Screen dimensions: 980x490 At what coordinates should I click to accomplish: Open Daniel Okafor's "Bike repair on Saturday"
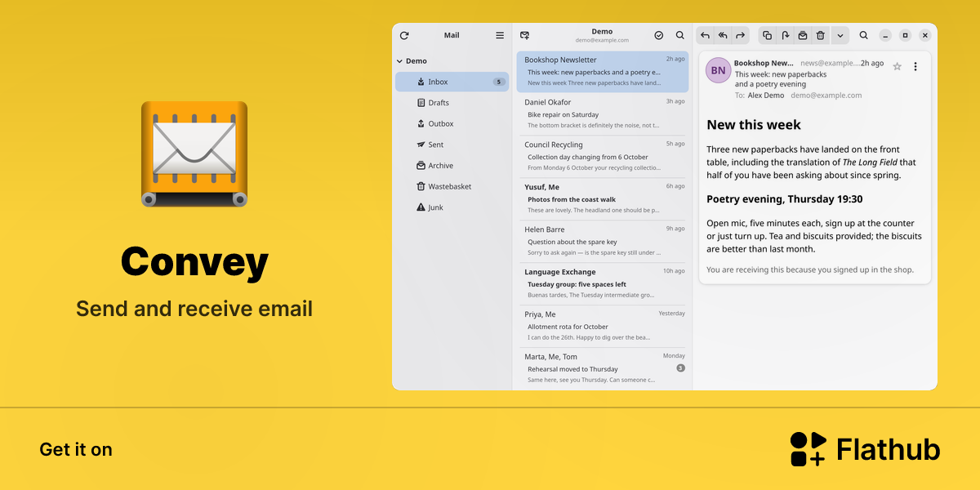(603, 114)
